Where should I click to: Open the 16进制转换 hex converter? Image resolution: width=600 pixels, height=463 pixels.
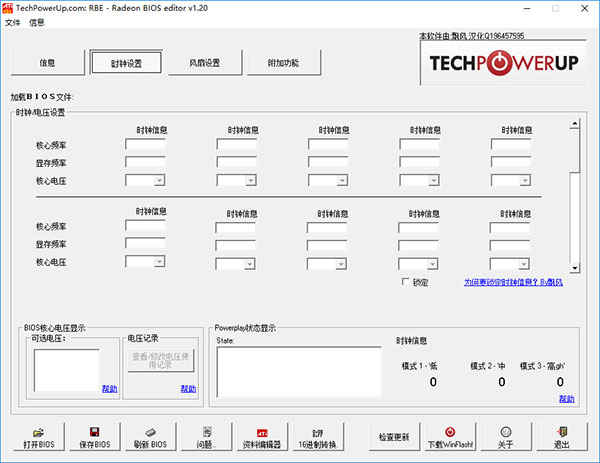point(318,437)
